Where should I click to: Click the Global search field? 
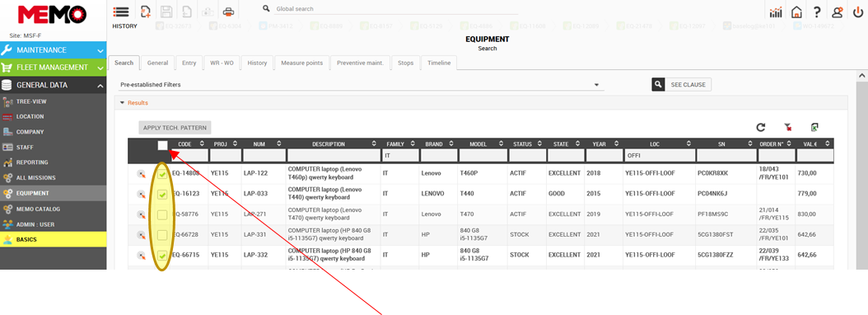coord(396,9)
